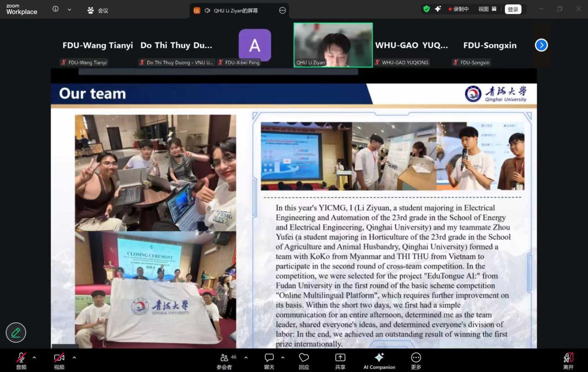Unmute the microphone audio button
The width and height of the screenshot is (588, 372).
pos(21,358)
